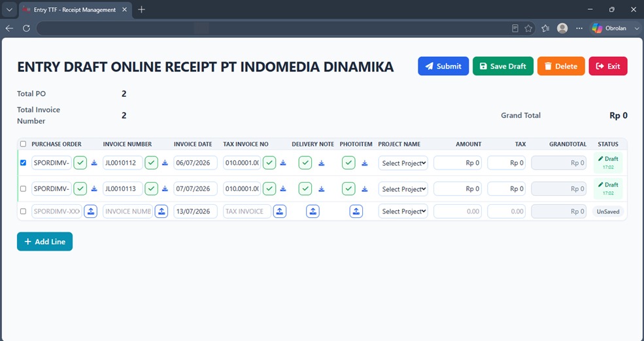Toggle select-all checkbox in table header

(23, 144)
